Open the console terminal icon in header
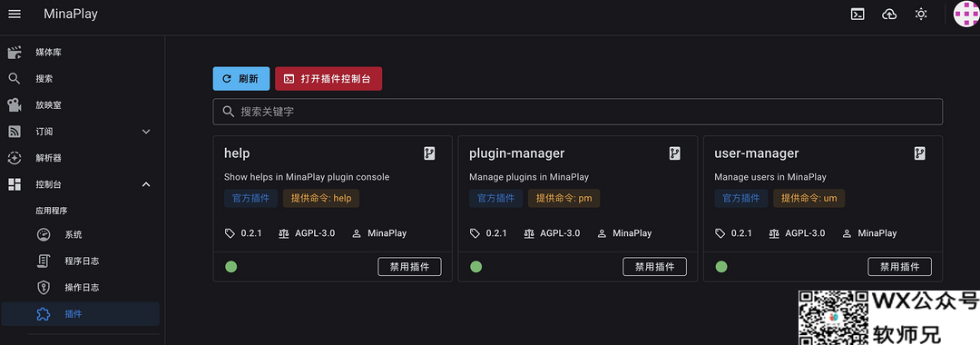Viewport: 980px width, 345px height. (858, 14)
